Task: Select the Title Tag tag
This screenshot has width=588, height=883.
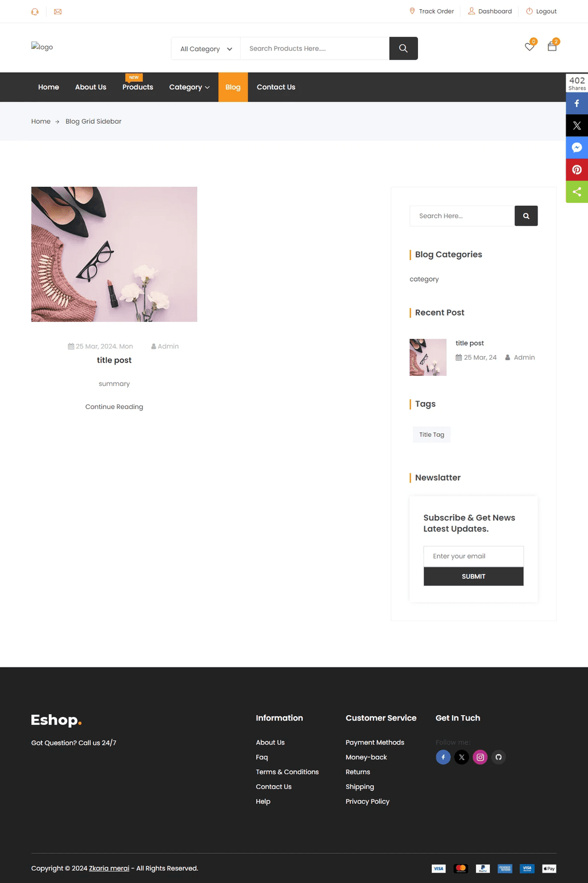Action: point(432,435)
